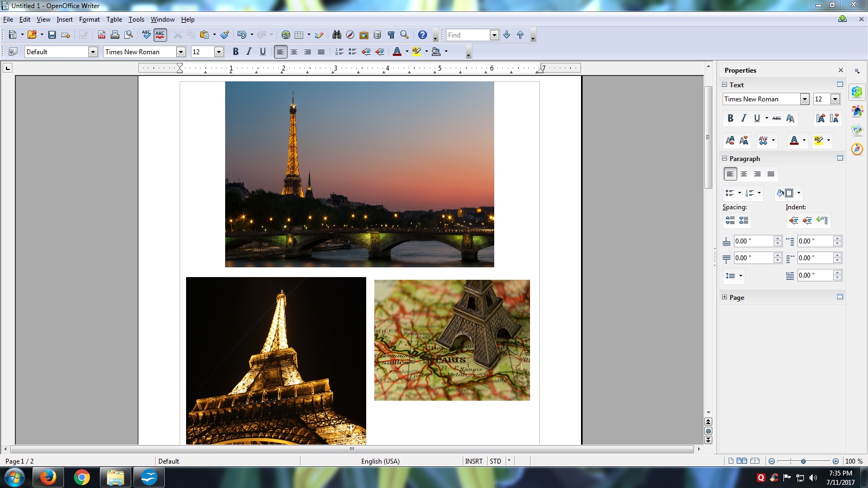
Task: Open the paragraph style Default dropdown
Action: pos(93,52)
